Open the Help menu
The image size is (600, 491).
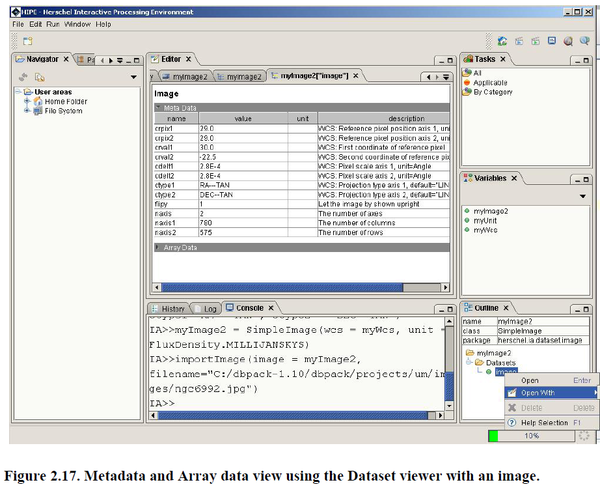(103, 24)
